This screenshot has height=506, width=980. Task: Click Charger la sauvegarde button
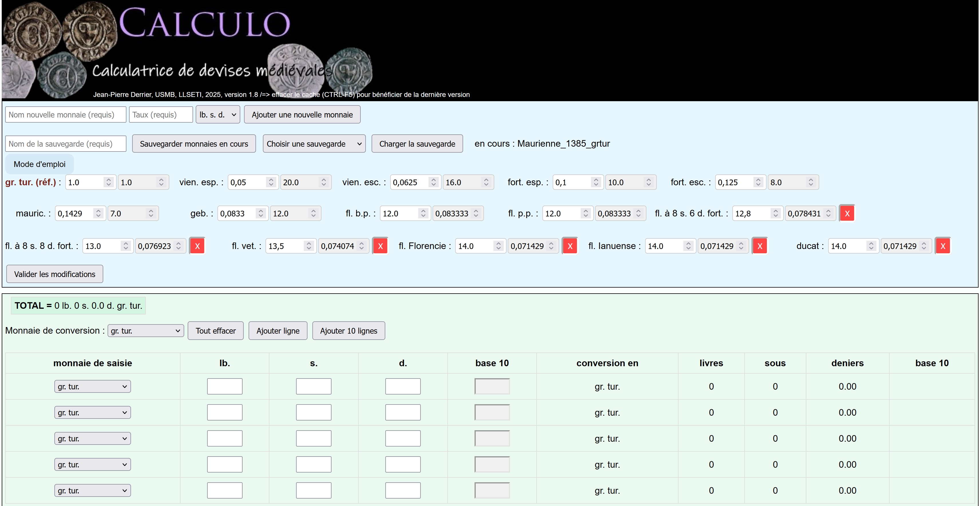(417, 144)
